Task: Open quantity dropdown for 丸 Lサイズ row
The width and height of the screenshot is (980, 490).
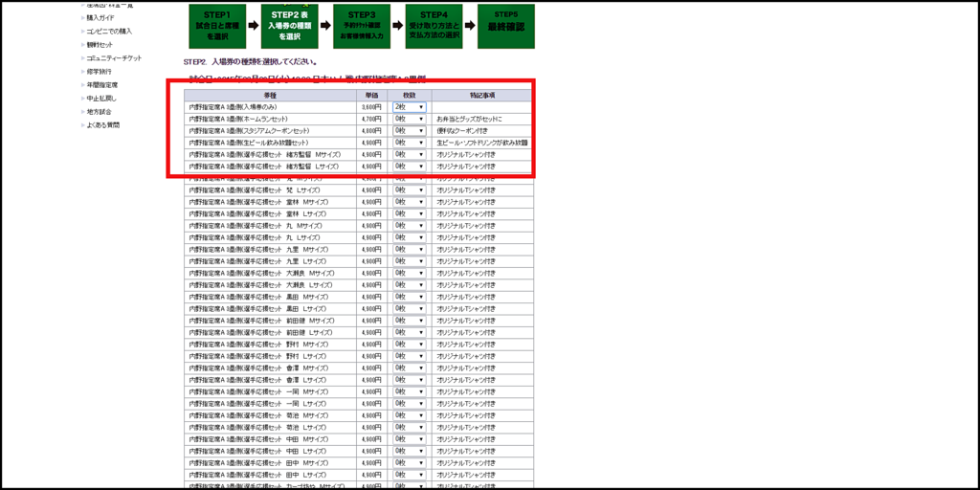Action: pyautogui.click(x=410, y=237)
